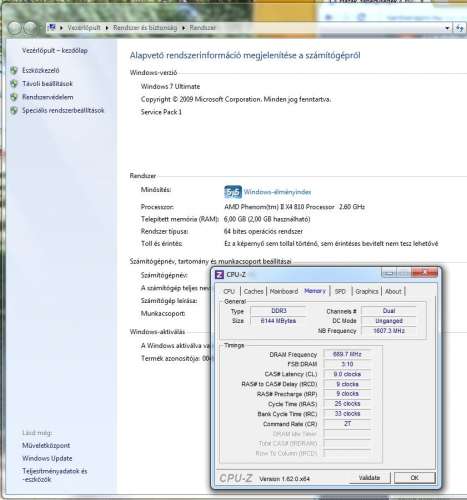Screen dimensions: 467x500
Task: Click the NB Frequency value field
Action: (x=389, y=331)
